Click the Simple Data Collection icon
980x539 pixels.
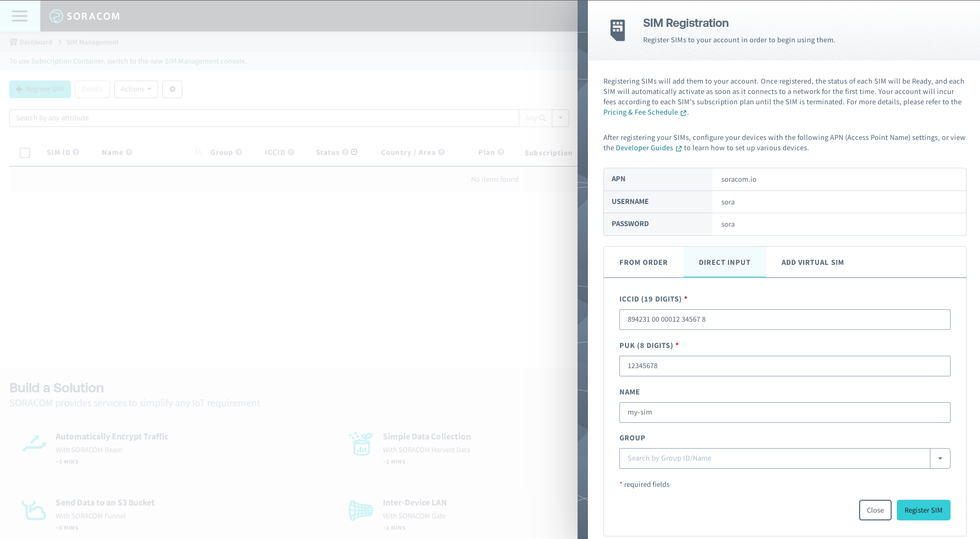click(361, 444)
